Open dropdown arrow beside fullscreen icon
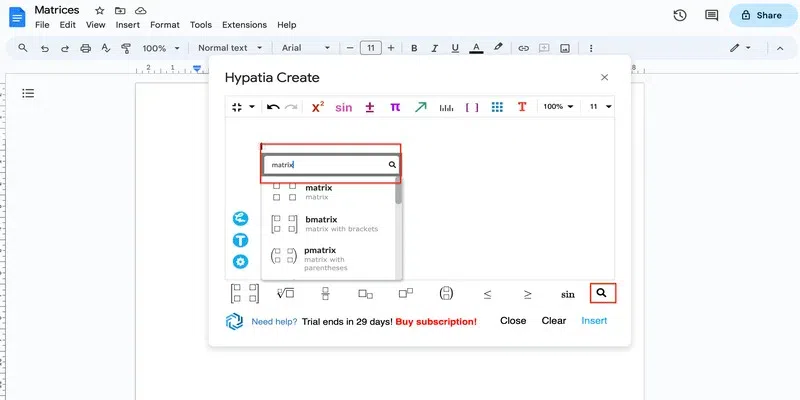This screenshot has height=400, width=800. (252, 107)
